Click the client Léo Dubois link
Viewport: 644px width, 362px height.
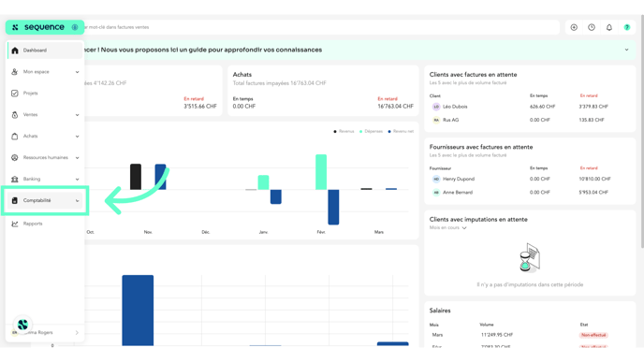pos(455,107)
